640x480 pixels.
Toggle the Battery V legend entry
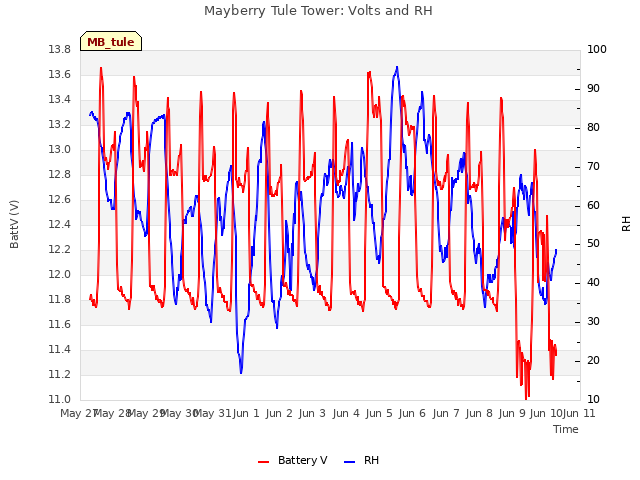[x=293, y=460]
